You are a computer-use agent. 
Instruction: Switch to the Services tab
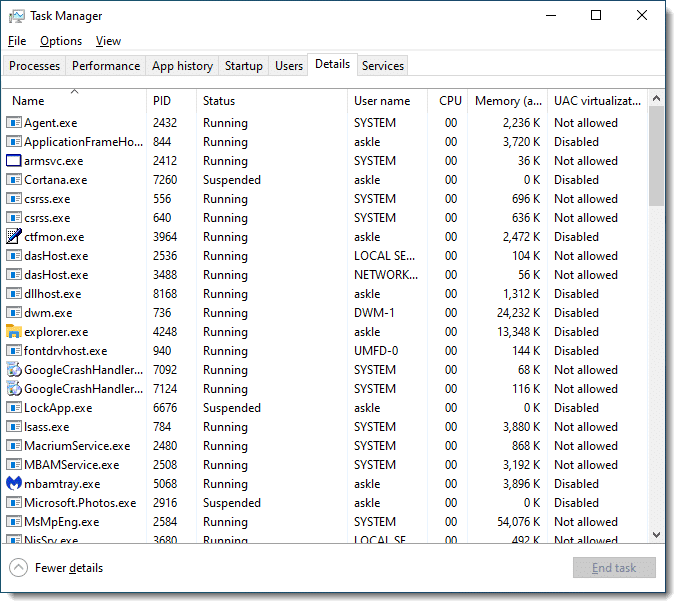pyautogui.click(x=383, y=66)
